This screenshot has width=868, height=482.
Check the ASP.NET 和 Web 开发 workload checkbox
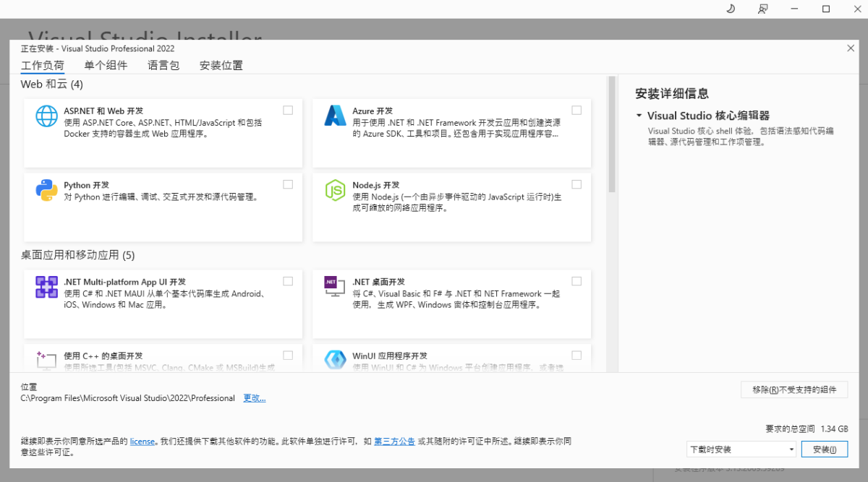point(288,111)
